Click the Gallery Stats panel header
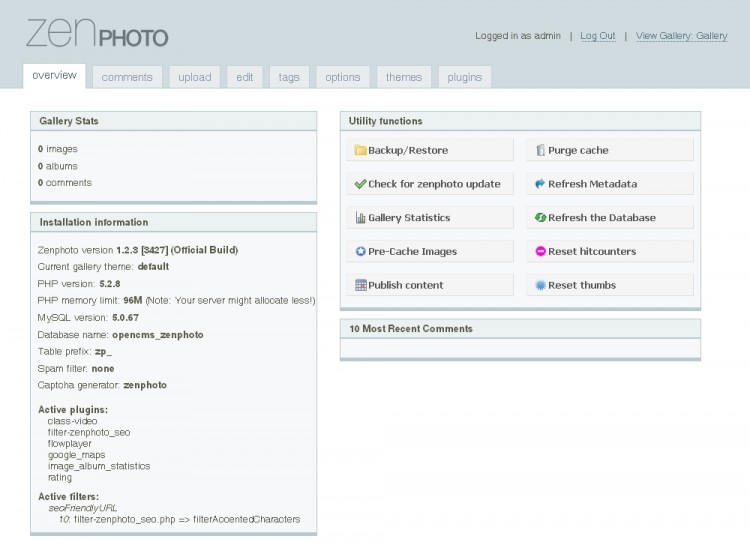 (x=173, y=121)
